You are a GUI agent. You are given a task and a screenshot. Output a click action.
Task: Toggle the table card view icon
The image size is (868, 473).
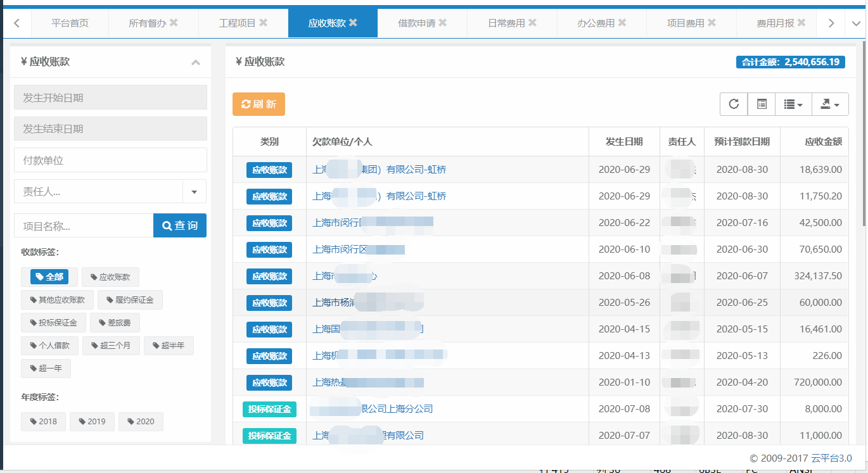pyautogui.click(x=762, y=104)
